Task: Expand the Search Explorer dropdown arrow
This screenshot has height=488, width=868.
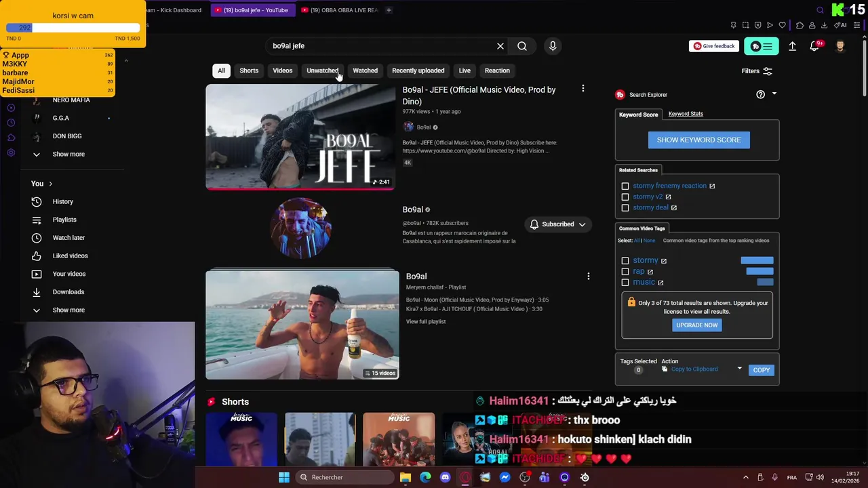Action: (774, 94)
